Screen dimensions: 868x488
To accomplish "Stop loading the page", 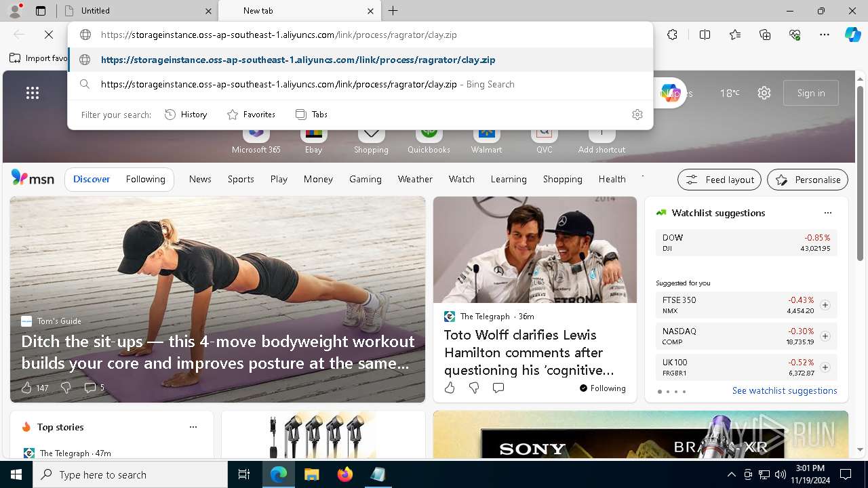I will click(49, 35).
